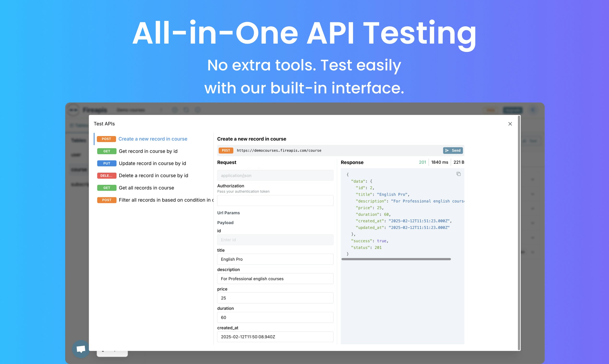This screenshot has height=364, width=609.
Task: Click the response horizontal scrollbar
Action: click(x=396, y=259)
